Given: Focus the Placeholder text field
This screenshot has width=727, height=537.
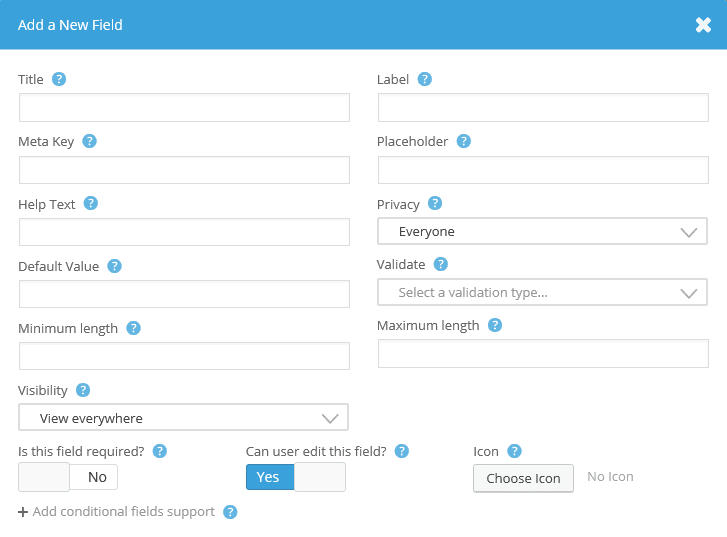Looking at the screenshot, I should click(x=543, y=170).
